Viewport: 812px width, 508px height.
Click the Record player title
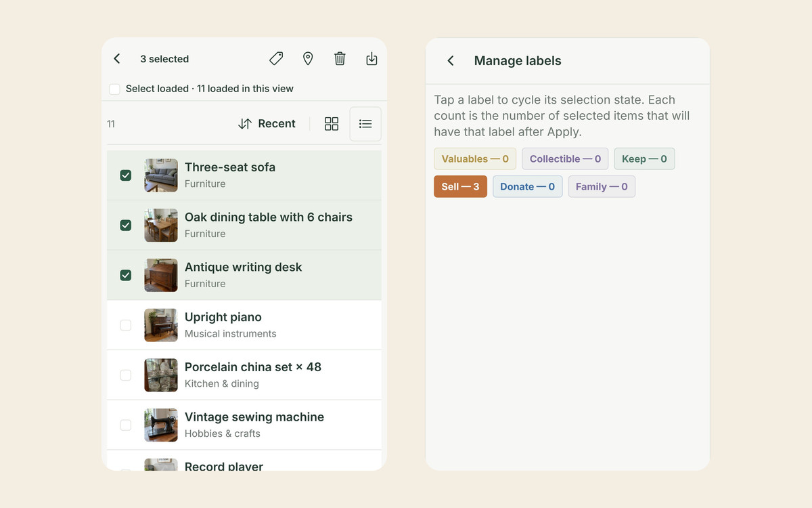coord(224,466)
